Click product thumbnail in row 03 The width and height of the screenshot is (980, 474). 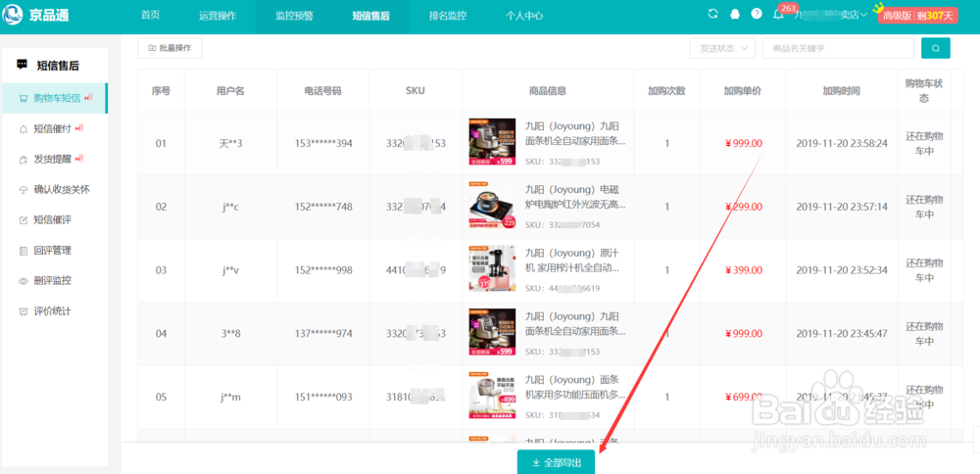point(493,268)
